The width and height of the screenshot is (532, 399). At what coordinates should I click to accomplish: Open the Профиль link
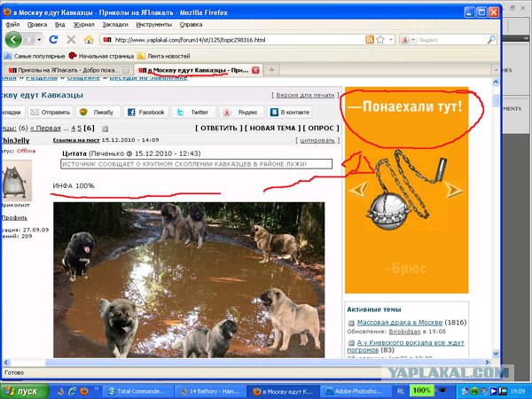14,217
